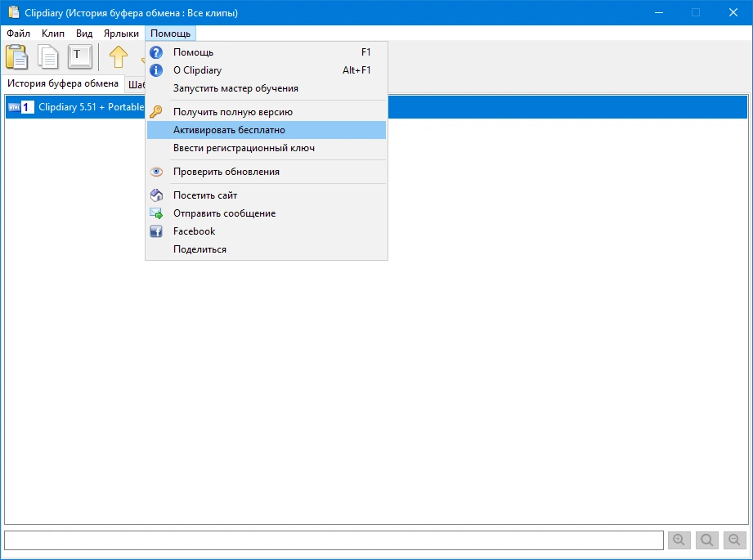Select Поделиться menu entry
Image resolution: width=753 pixels, height=560 pixels.
click(x=267, y=249)
